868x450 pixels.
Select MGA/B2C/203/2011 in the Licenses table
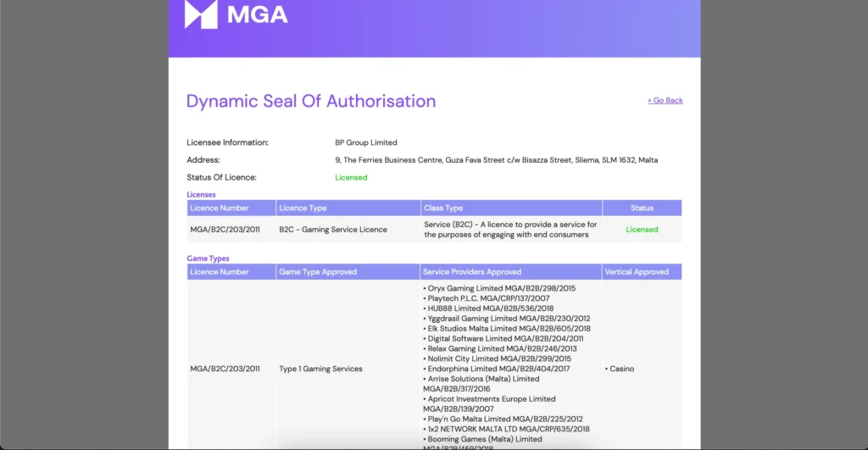225,230
